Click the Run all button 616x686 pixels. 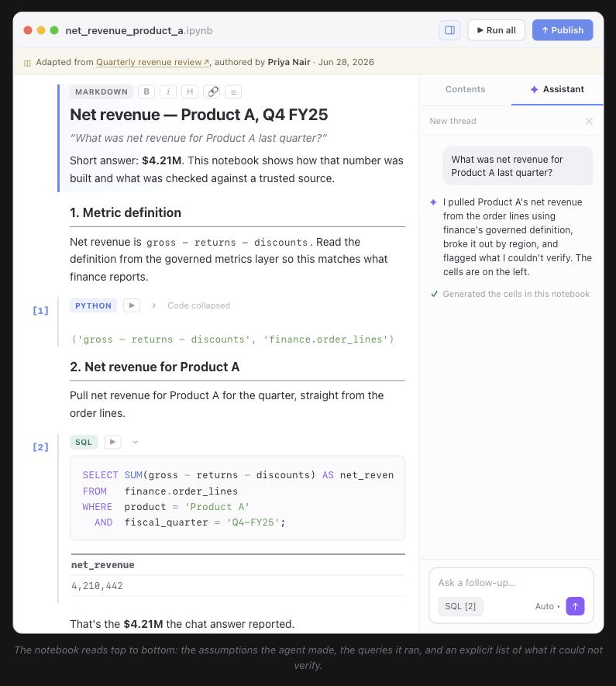[496, 30]
